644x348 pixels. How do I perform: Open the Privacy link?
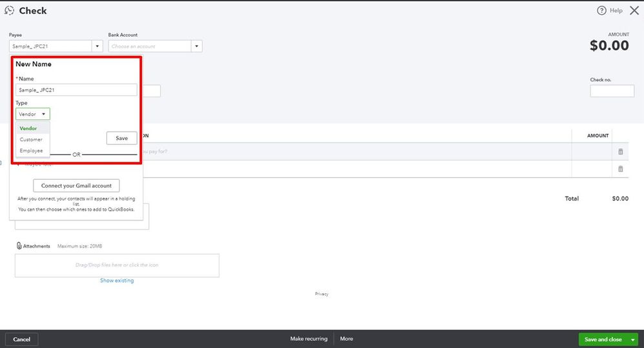pos(321,294)
